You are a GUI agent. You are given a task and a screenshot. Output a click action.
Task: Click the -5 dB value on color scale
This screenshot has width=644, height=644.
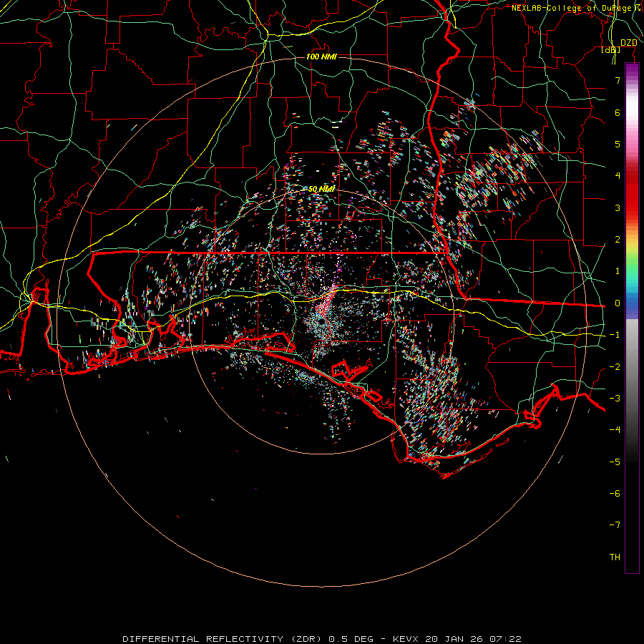[x=615, y=462]
